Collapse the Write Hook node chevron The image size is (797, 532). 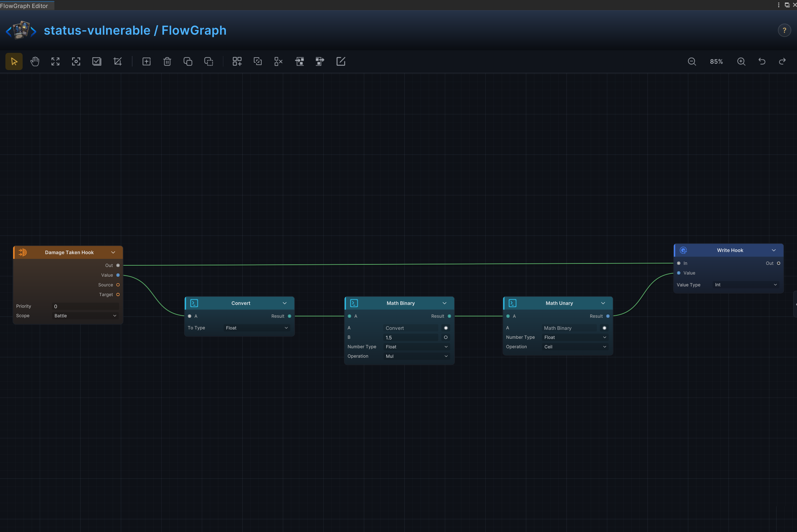774,250
